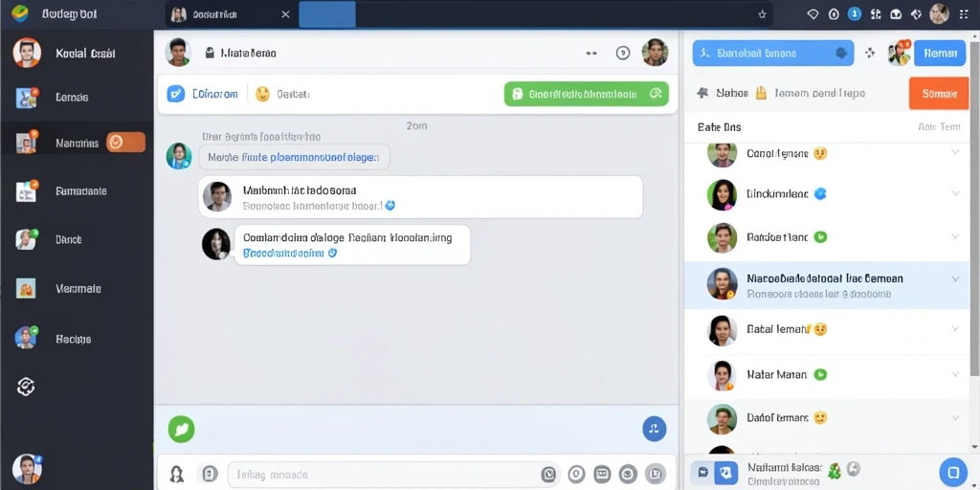Click the blue verified badge beside 'Dinckimalanc'
980x490 pixels.
820,193
